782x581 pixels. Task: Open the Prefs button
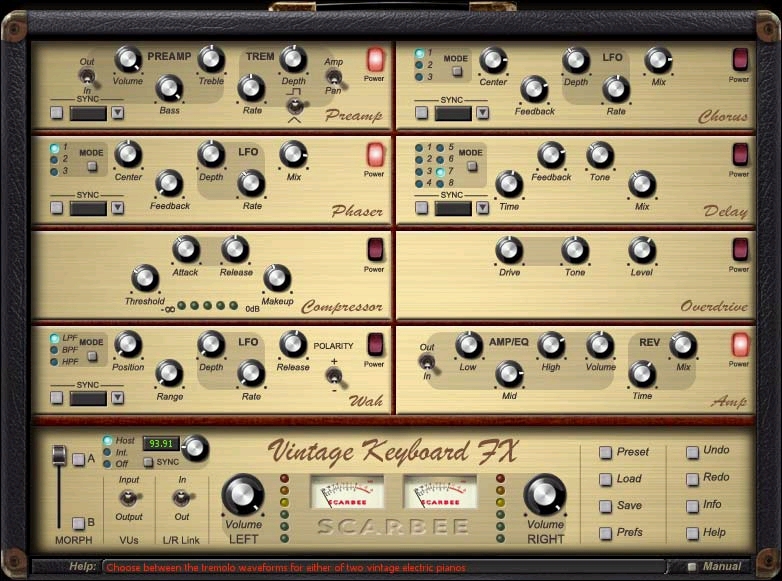tap(605, 533)
